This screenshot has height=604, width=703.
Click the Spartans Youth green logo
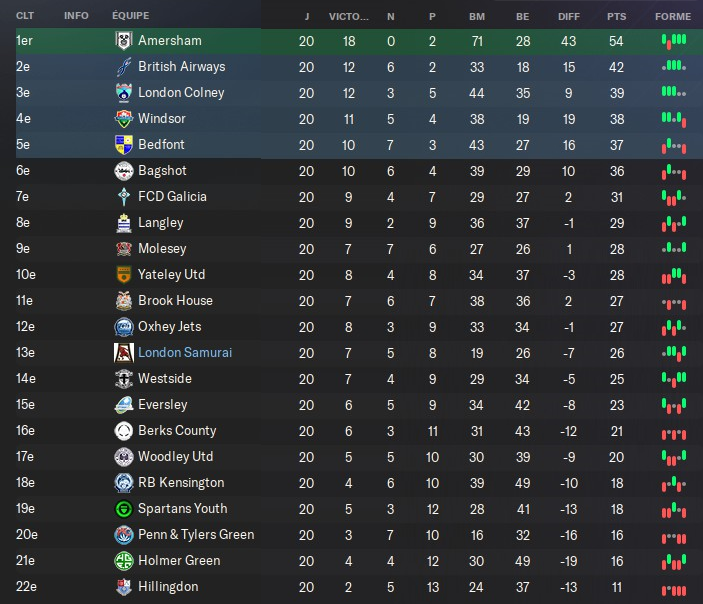pyautogui.click(x=123, y=509)
